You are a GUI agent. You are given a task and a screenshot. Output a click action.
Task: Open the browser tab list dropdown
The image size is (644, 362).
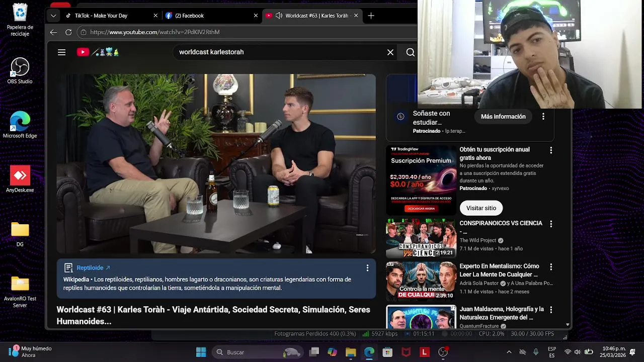pos(53,16)
